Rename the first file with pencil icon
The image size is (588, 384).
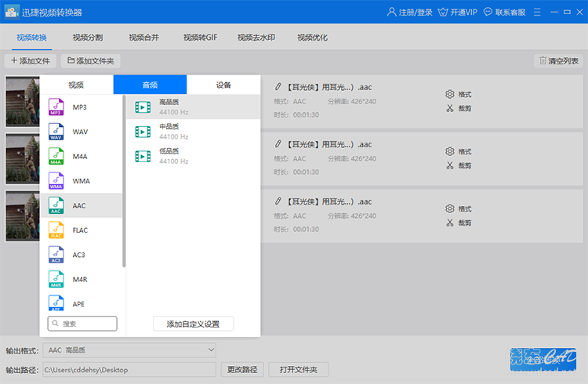coord(278,87)
